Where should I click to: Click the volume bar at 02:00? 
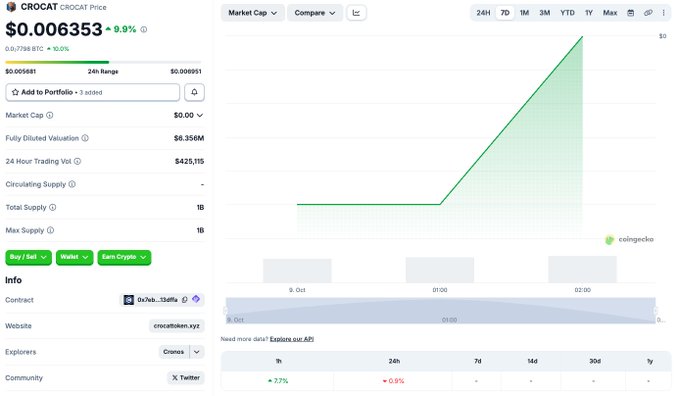click(x=582, y=269)
